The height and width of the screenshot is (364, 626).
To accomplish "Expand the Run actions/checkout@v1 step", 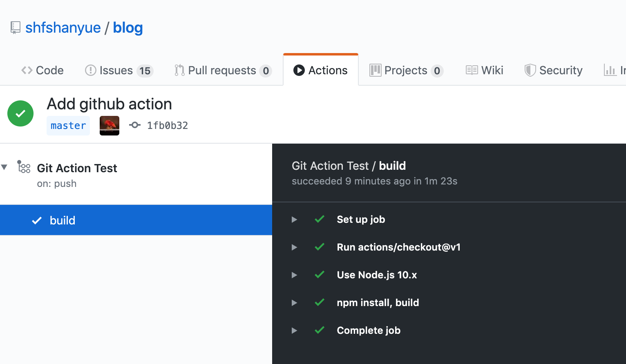I will click(294, 247).
